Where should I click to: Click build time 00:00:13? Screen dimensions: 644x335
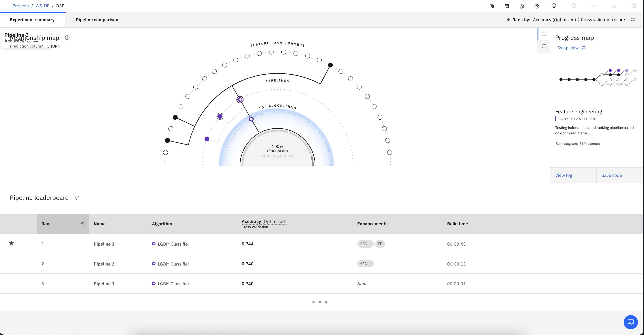click(456, 264)
